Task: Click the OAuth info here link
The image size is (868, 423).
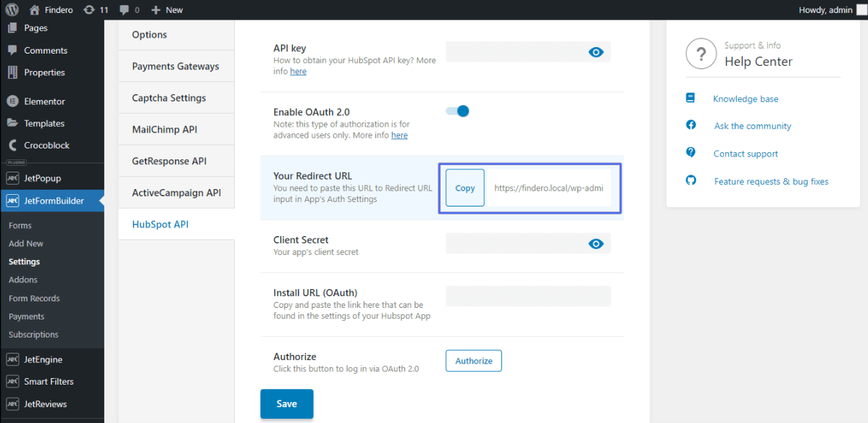Action: pos(399,135)
